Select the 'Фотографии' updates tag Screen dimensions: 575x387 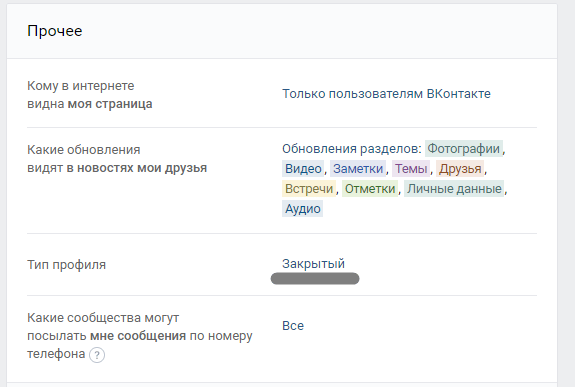pyautogui.click(x=464, y=149)
